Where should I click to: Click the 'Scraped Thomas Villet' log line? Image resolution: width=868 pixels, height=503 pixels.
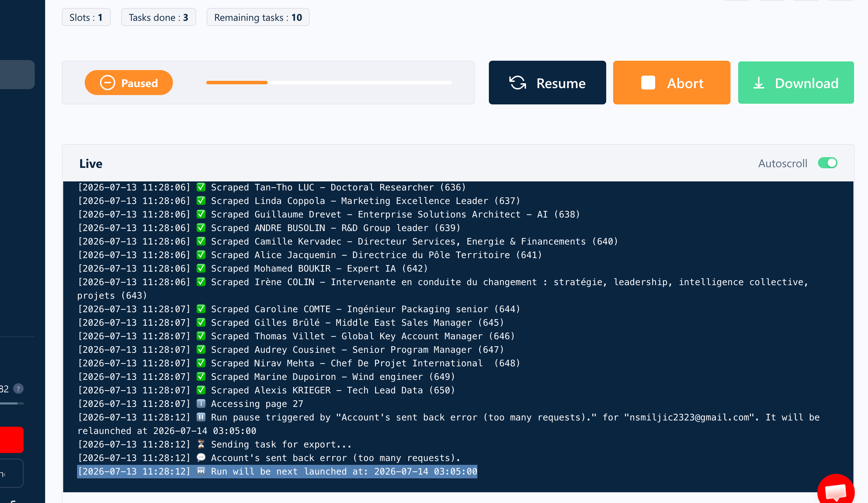(296, 336)
